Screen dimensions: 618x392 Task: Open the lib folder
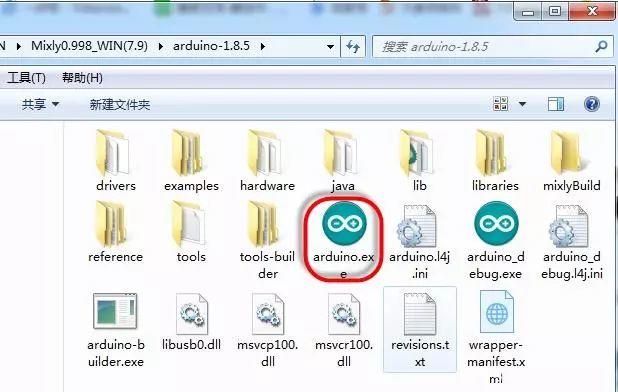point(419,161)
